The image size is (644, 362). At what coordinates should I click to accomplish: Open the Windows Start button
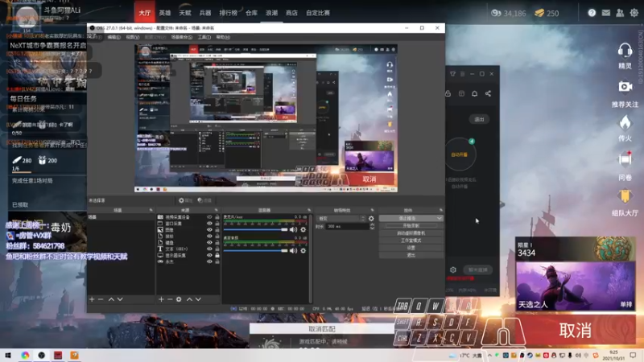[x=8, y=355]
